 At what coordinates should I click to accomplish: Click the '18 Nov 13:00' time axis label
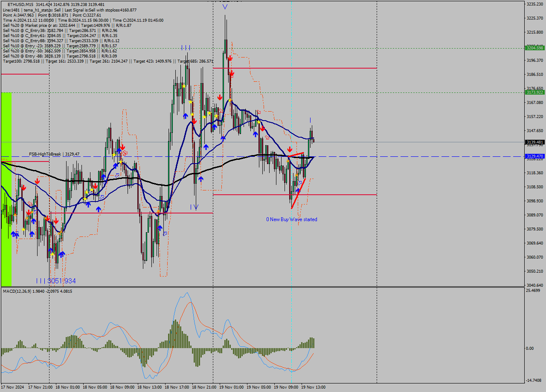coord(149,387)
